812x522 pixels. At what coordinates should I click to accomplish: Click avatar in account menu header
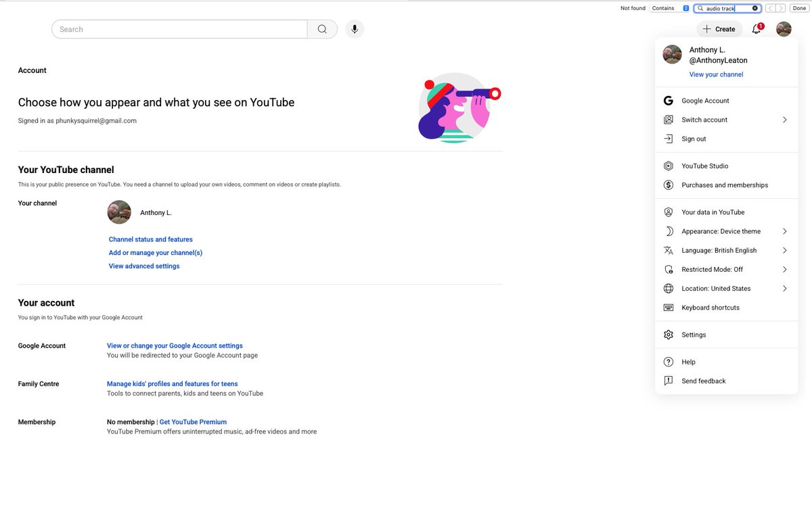point(672,55)
